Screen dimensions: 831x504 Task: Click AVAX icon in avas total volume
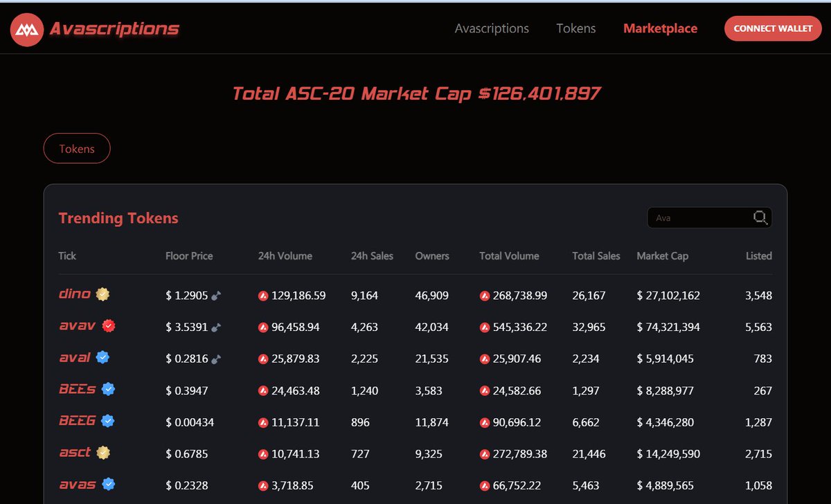(484, 486)
